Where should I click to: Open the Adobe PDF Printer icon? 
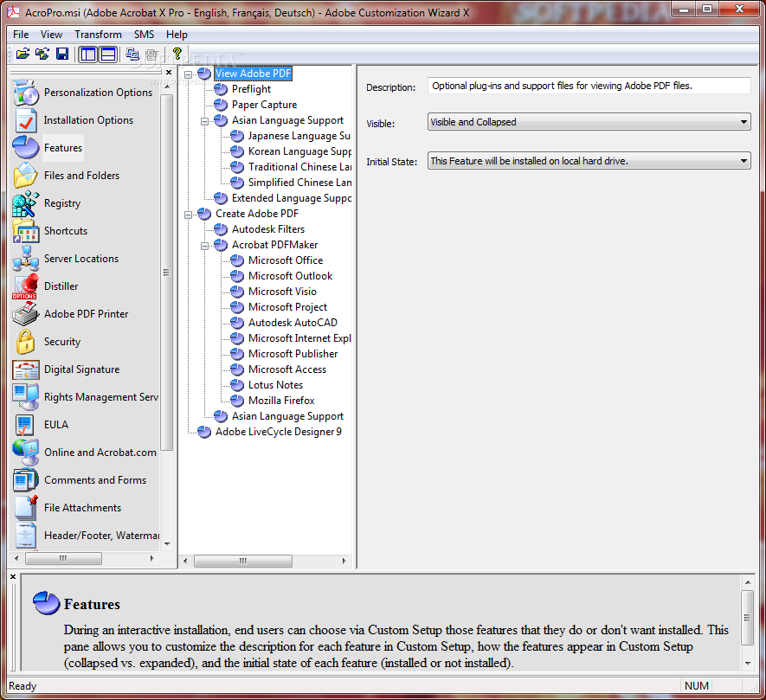25,313
